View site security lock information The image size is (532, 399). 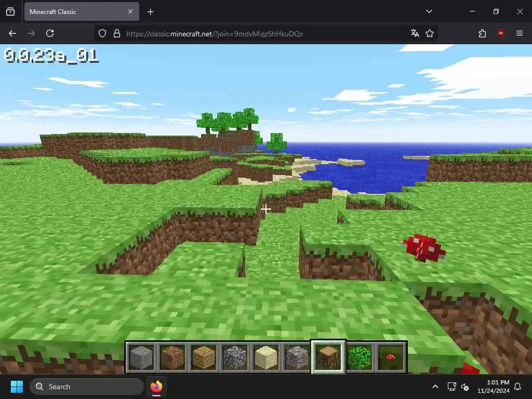pos(117,33)
